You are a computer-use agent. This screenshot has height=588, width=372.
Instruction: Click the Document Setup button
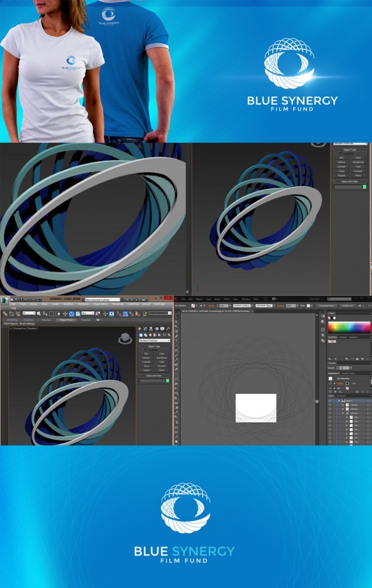tap(327, 305)
